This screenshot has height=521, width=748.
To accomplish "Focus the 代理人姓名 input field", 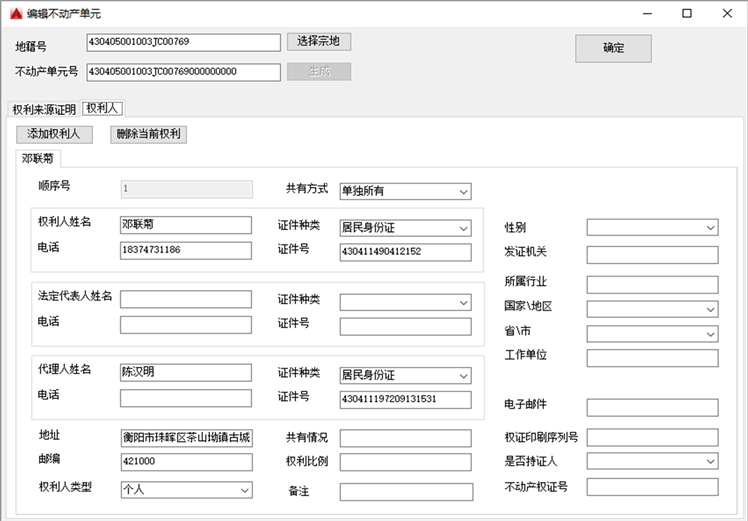I will pyautogui.click(x=186, y=373).
